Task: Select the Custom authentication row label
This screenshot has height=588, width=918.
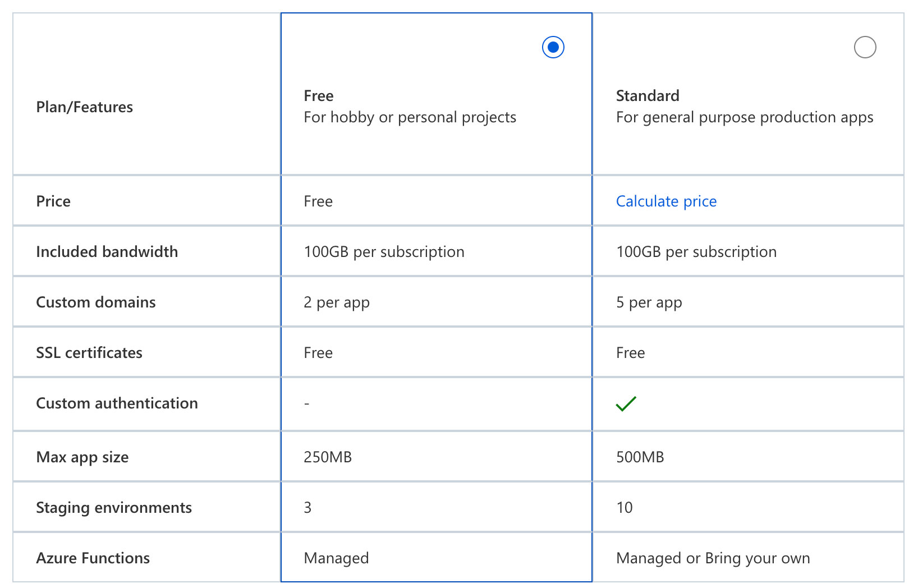Action: [117, 403]
